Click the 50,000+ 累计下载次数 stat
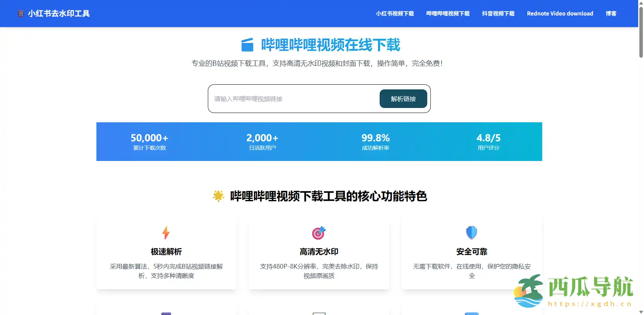644x315 pixels. 149,142
